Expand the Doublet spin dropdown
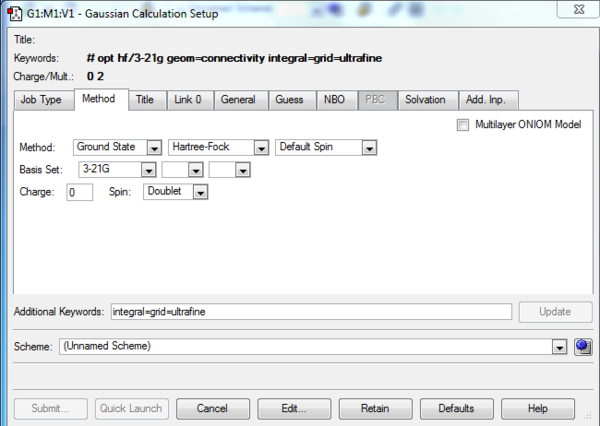The height and width of the screenshot is (426, 600). pyautogui.click(x=176, y=192)
